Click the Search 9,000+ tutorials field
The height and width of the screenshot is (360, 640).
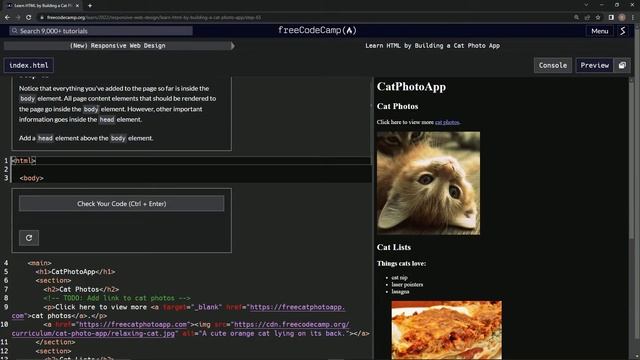(x=101, y=31)
